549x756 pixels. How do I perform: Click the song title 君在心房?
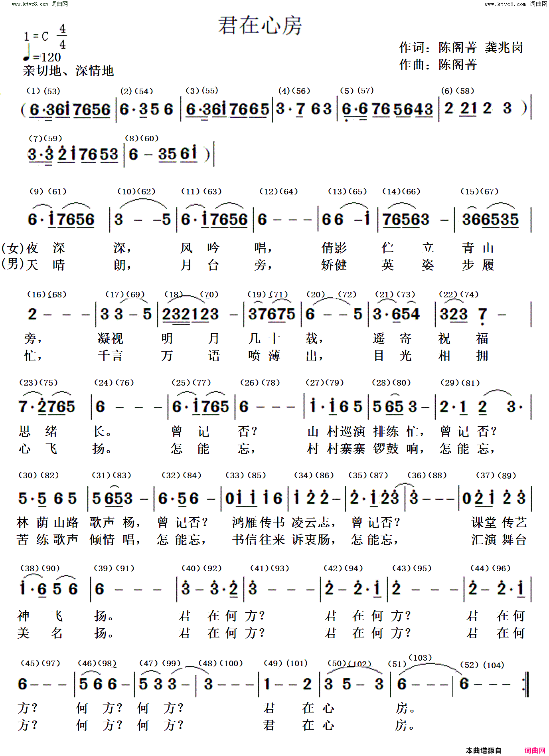pos(260,26)
